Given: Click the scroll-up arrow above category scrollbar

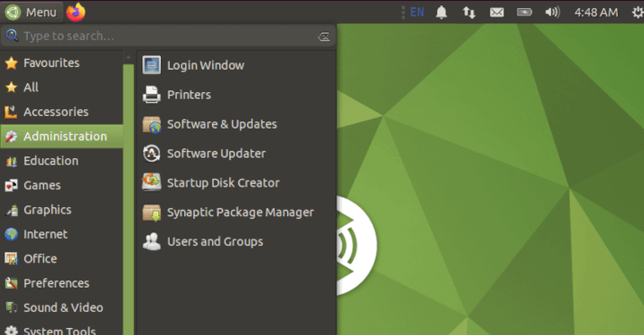Looking at the screenshot, I should click(129, 57).
